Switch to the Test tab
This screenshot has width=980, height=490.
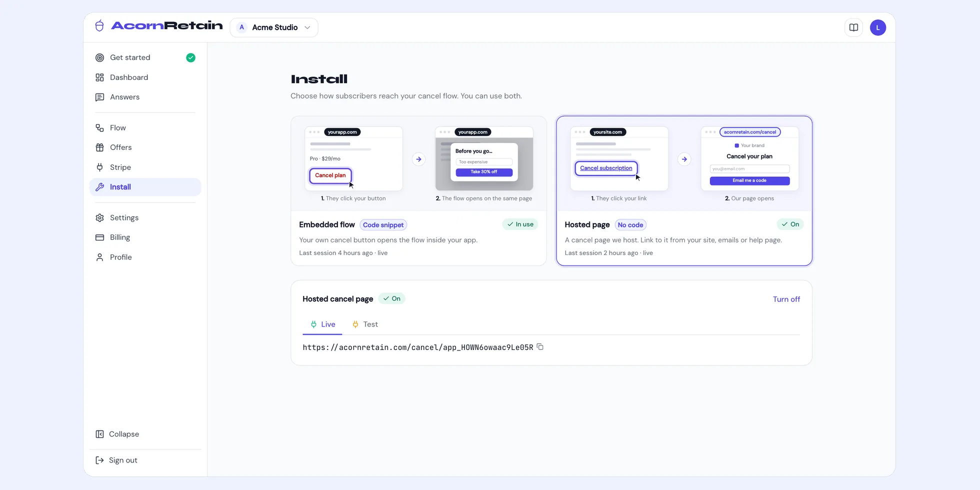(x=365, y=324)
